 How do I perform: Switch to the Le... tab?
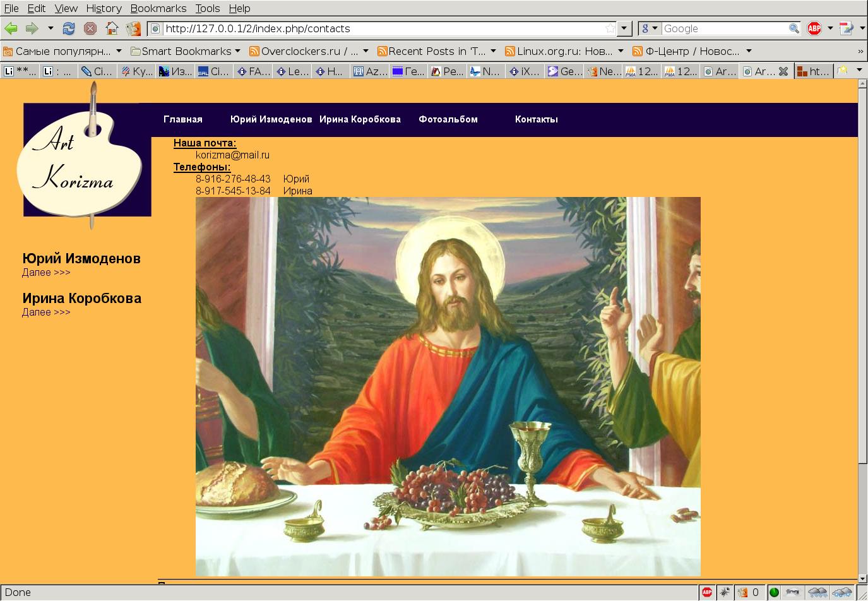[x=293, y=71]
